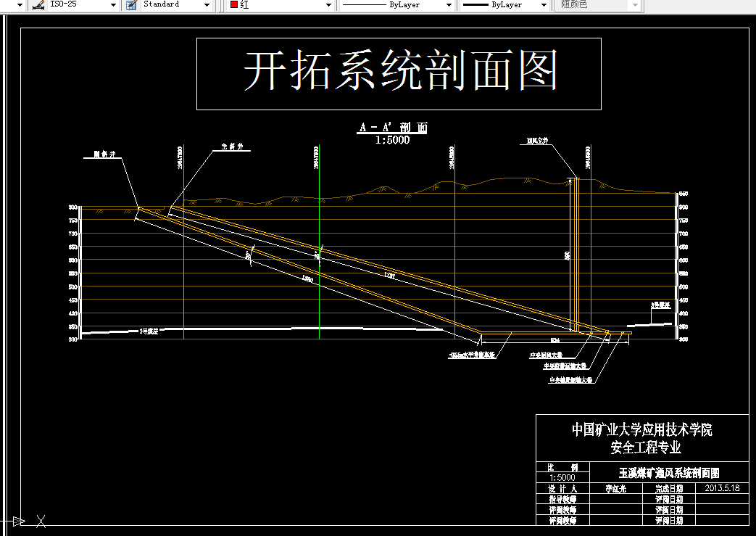Select the 设计人 cell in the title block

[562, 488]
